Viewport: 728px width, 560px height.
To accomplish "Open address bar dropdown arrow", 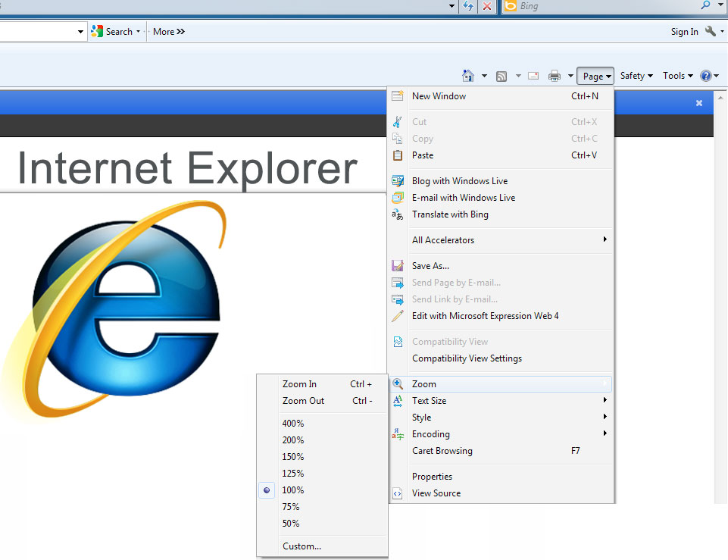I will [451, 6].
